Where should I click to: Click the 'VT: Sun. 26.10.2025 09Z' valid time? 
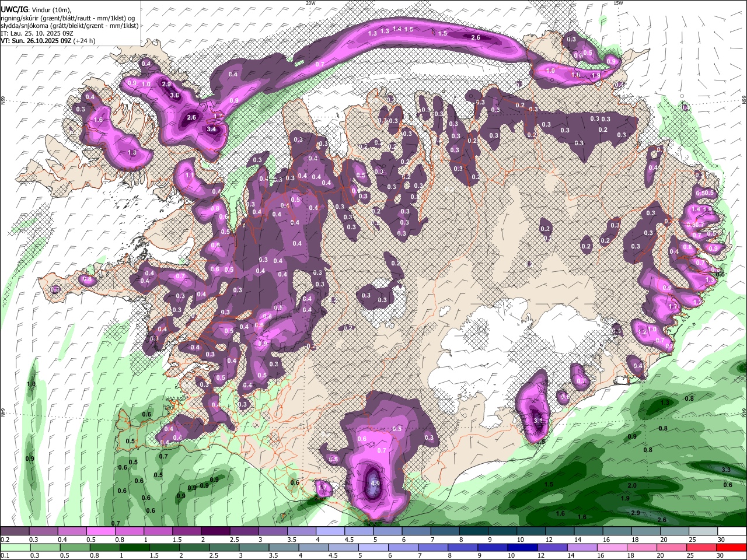pos(36,41)
